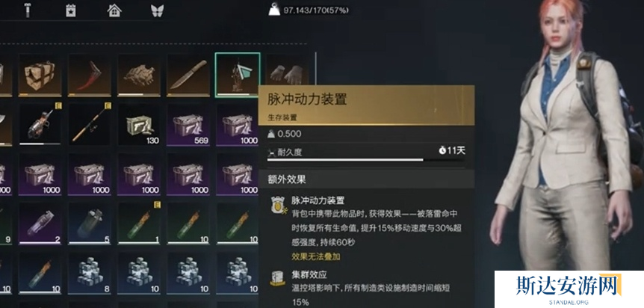Click the 脉冲动力装置 effect badge icon
Viewport: 644px width, 308px height.
pos(278,205)
